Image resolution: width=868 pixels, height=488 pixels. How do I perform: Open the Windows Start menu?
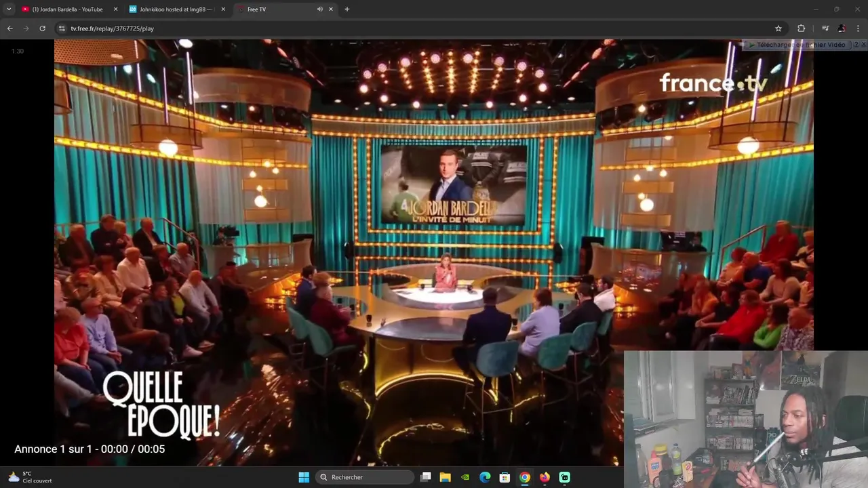point(304,477)
